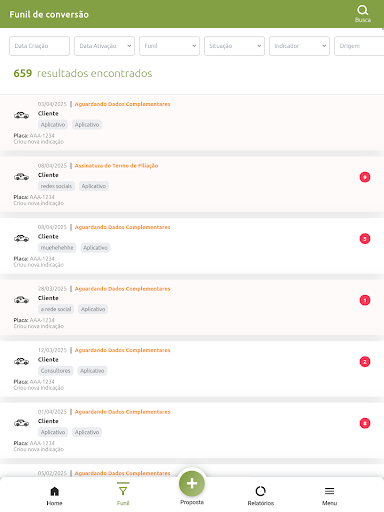Select the 'redes sociais' tag chip
This screenshot has height=512, width=384.
pyautogui.click(x=56, y=186)
